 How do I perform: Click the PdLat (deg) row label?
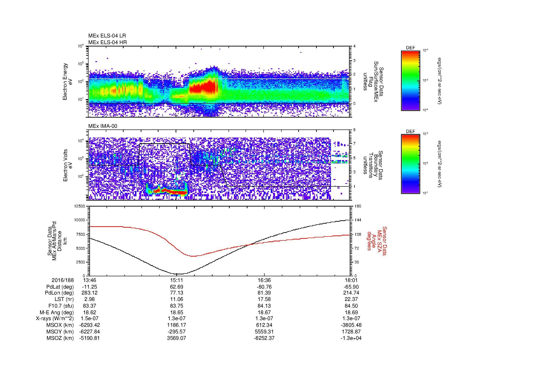point(60,287)
